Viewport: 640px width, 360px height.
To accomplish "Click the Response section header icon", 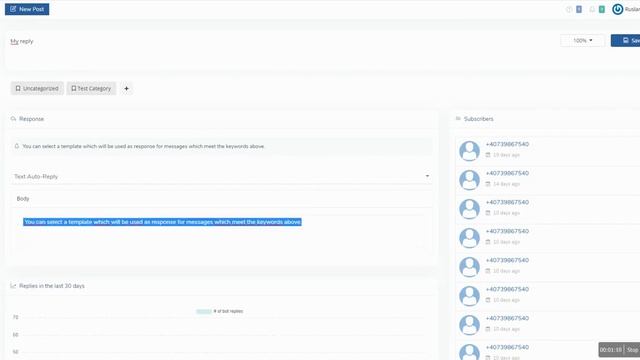I will coord(13,119).
